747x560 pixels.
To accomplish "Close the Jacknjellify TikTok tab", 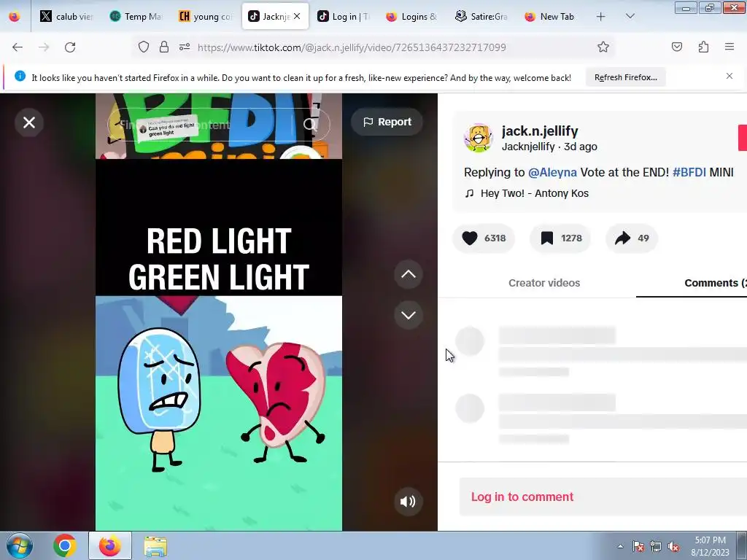I will point(298,16).
